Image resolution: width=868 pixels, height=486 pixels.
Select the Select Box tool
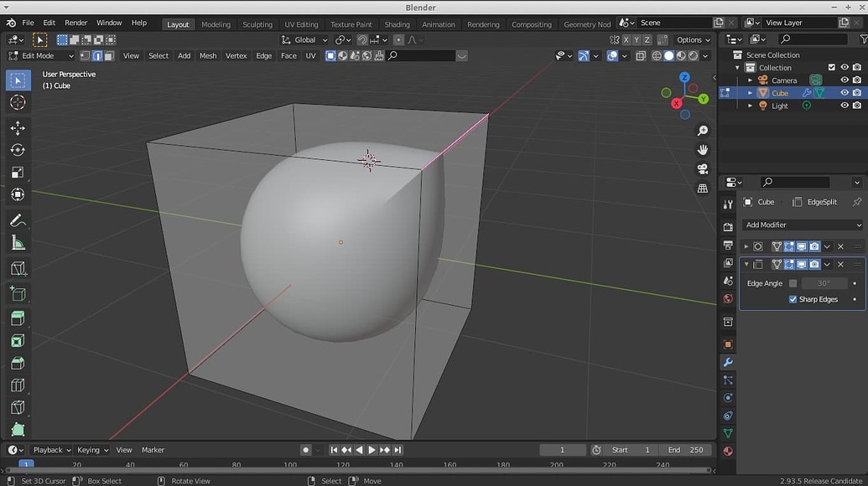(x=18, y=80)
